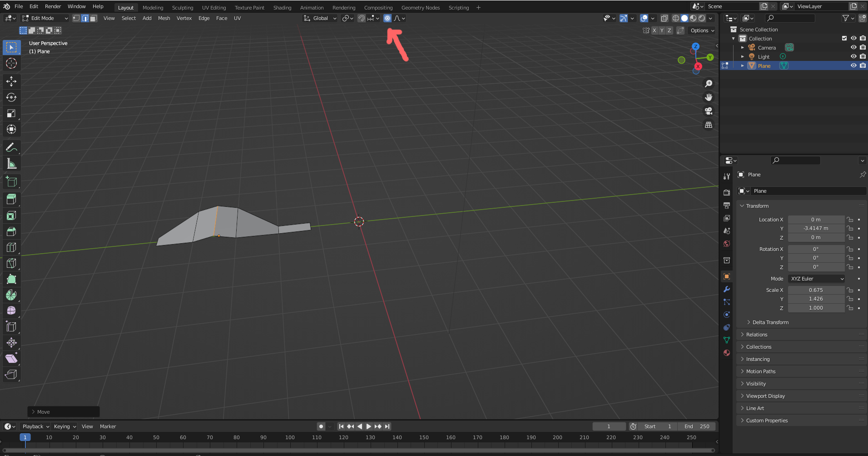The width and height of the screenshot is (868, 456).
Task: Expand the Move operator panel
Action: tap(63, 412)
